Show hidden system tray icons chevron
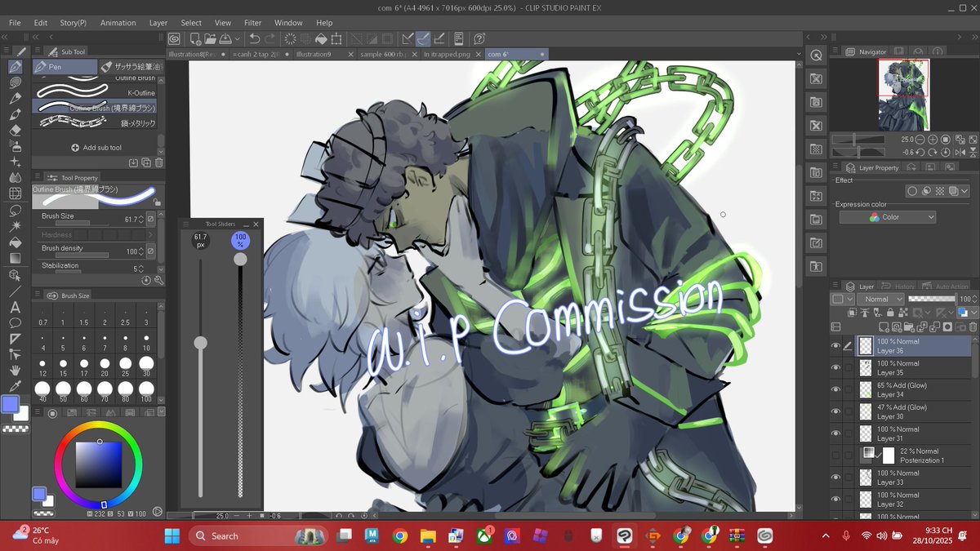 point(825,535)
